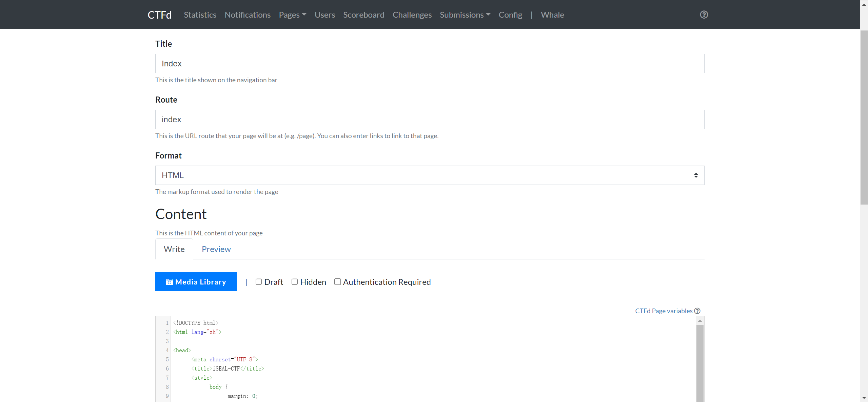Click the code editor vertical scrollbar
Image resolution: width=868 pixels, height=402 pixels.
[700, 362]
